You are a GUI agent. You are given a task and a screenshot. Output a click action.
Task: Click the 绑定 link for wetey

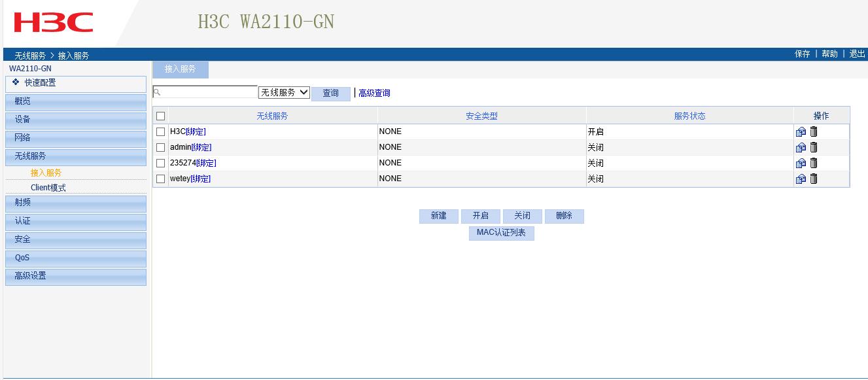point(200,179)
